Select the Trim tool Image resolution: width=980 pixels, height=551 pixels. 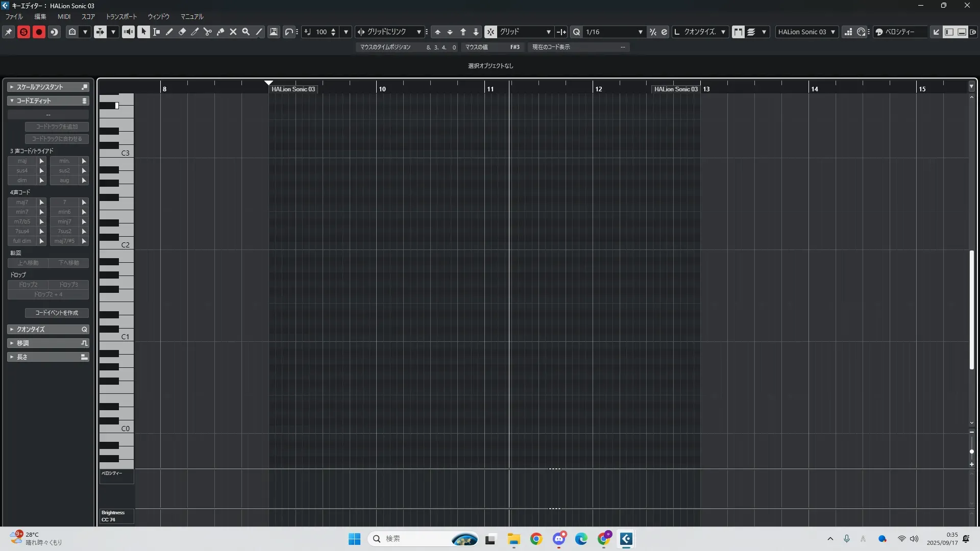(195, 32)
